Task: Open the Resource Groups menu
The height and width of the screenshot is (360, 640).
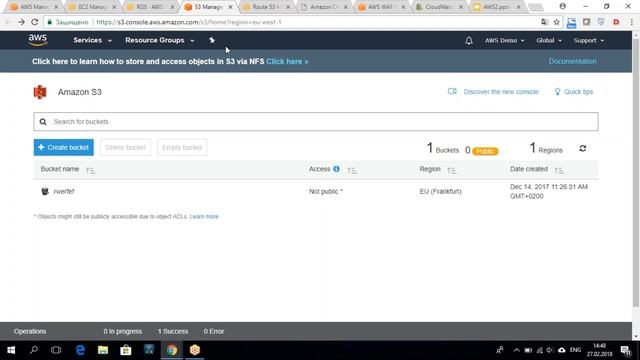Action: pos(160,40)
